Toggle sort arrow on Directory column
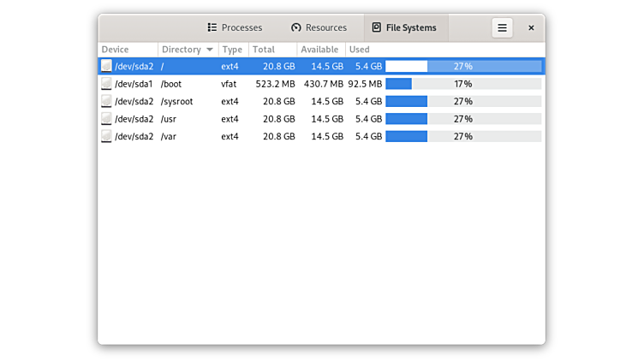Image resolution: width=644 pixels, height=362 pixels. (210, 50)
